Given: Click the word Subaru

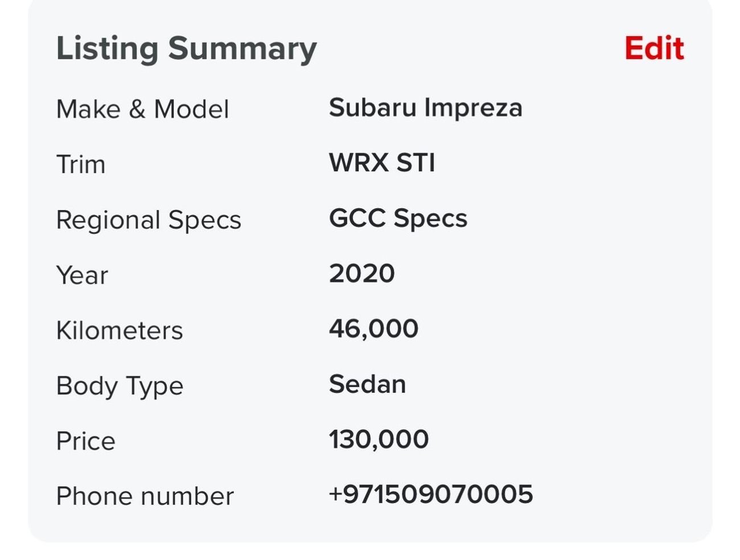Looking at the screenshot, I should pyautogui.click(x=372, y=108).
